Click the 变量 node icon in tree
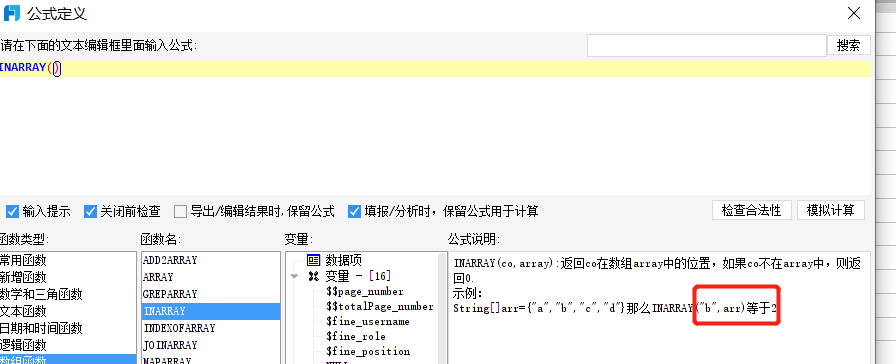This screenshot has width=896, height=364. coord(314,276)
